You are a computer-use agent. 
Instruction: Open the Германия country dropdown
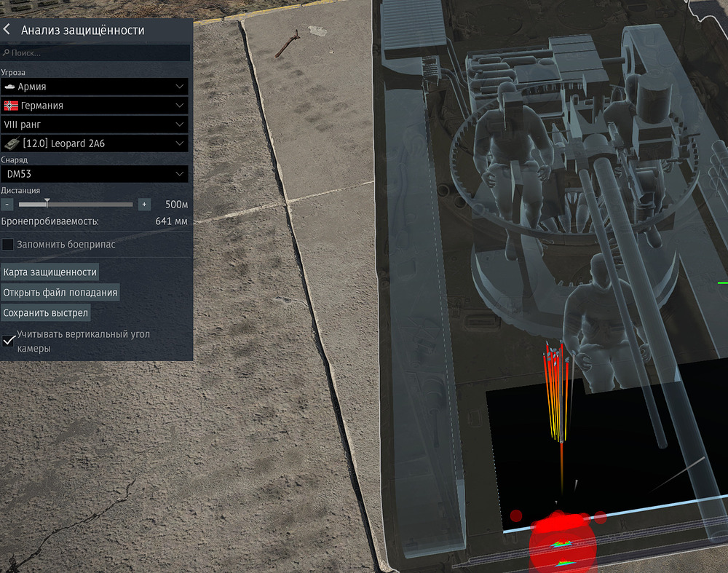(94, 106)
